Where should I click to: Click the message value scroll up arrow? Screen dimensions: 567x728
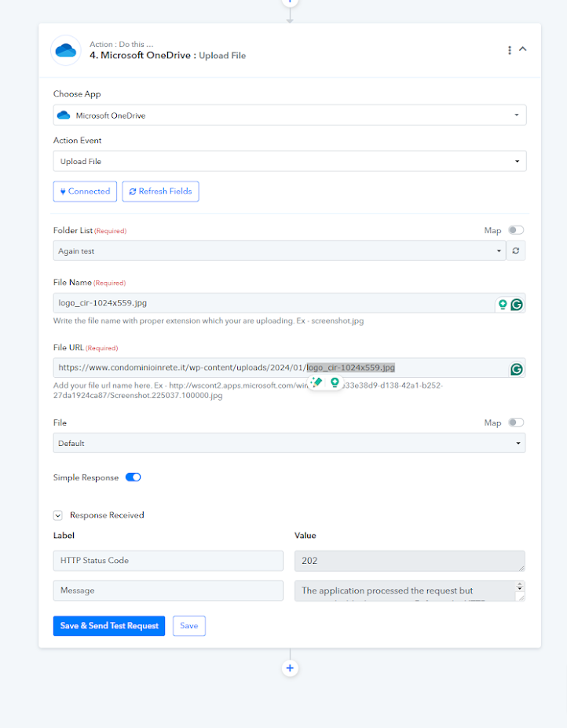(x=520, y=584)
